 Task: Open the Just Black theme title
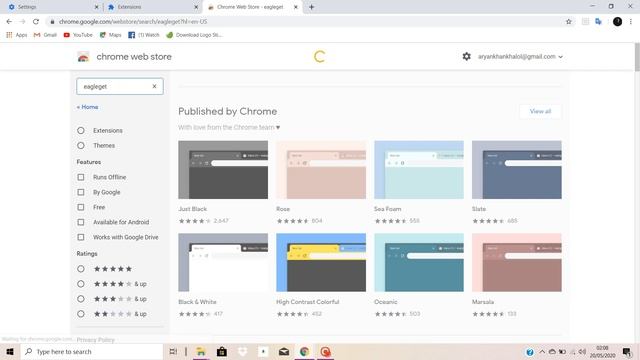(x=193, y=209)
